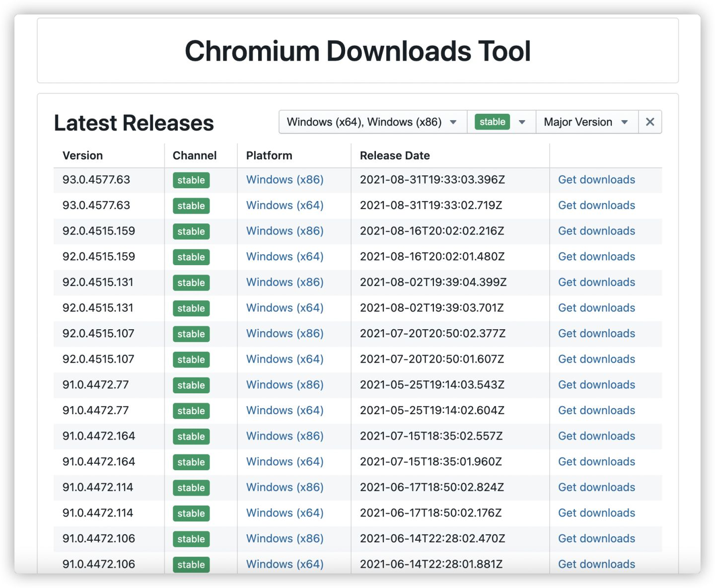Open Get downloads for 91.0.4472.164 Windows (x86)
Image resolution: width=715 pixels, height=588 pixels.
click(x=596, y=436)
